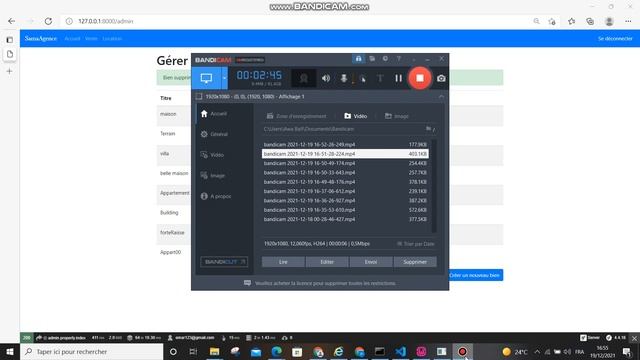Open File Explorer from taskbar
640x360 pixels.
(x=214, y=351)
